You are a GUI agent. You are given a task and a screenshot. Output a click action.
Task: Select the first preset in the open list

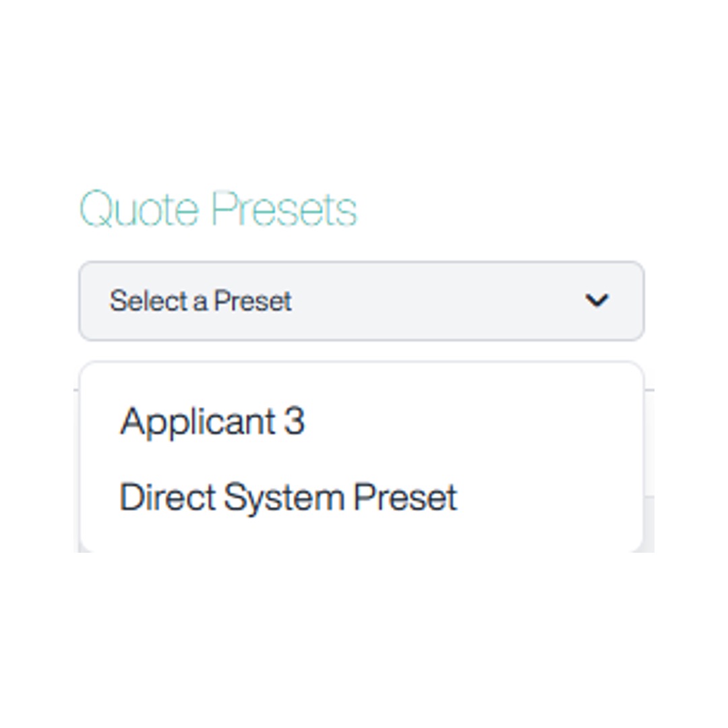click(x=212, y=421)
